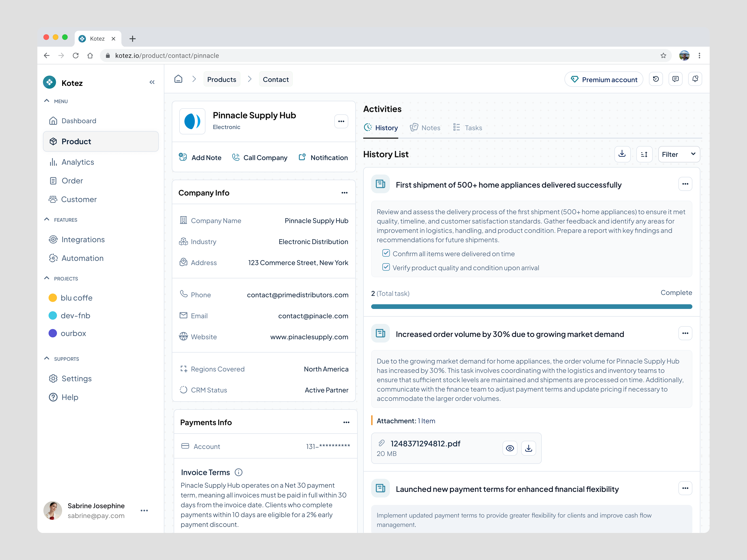Open notifications bell in top right
This screenshot has width=747, height=560.
click(695, 79)
